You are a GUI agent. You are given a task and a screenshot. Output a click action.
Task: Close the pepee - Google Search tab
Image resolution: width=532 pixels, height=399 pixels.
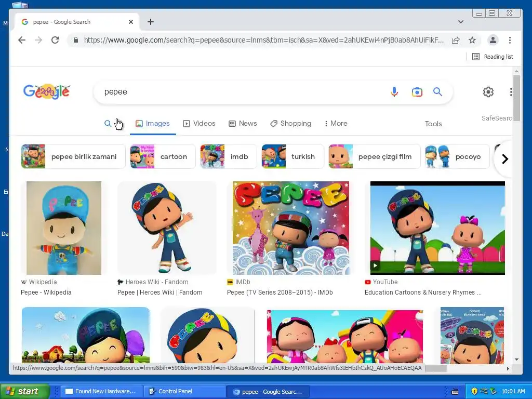(131, 22)
